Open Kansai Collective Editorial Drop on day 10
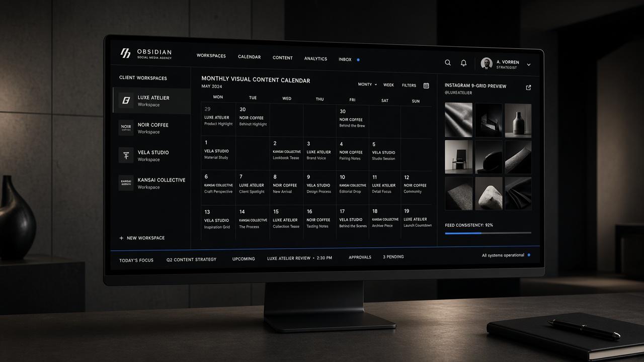Image resolution: width=644 pixels, height=362 pixels. pos(353,188)
